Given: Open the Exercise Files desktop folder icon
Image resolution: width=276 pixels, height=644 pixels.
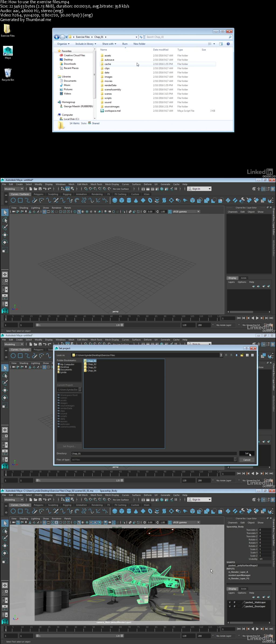Looking at the screenshot, I should [7, 29].
